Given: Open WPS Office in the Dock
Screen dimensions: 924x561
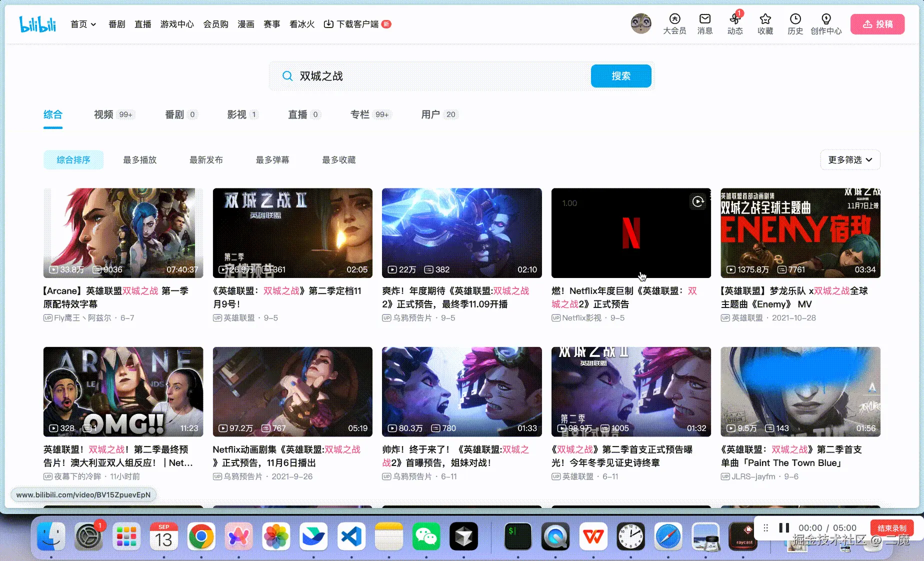Looking at the screenshot, I should (593, 536).
